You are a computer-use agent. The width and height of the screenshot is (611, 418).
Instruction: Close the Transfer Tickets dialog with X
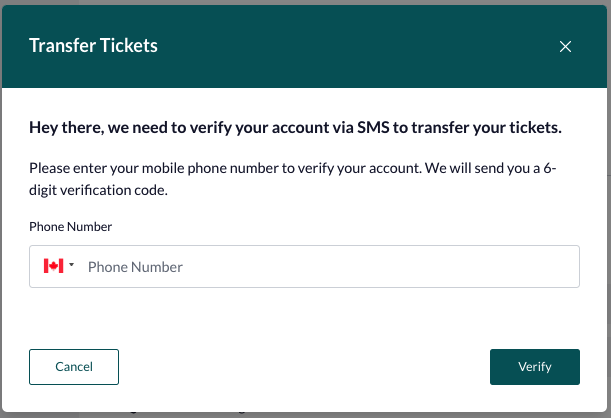565,46
